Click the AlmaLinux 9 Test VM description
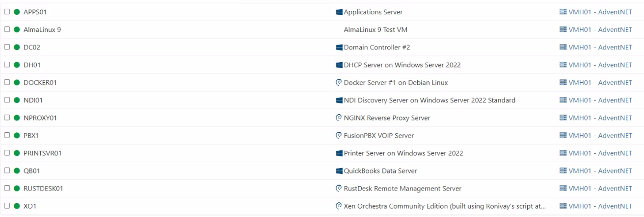Image resolution: width=644 pixels, height=217 pixels. pyautogui.click(x=376, y=29)
